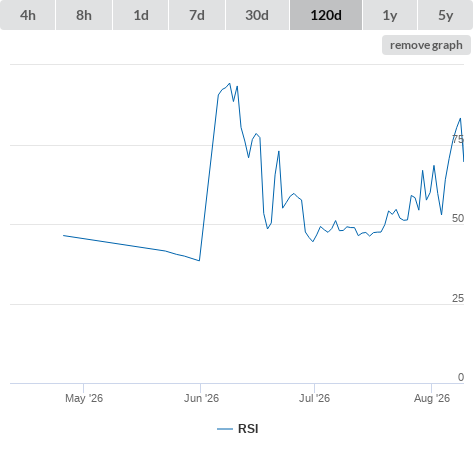Image resolution: width=474 pixels, height=455 pixels.
Task: Switch the chart to 1y range
Action: pos(390,15)
